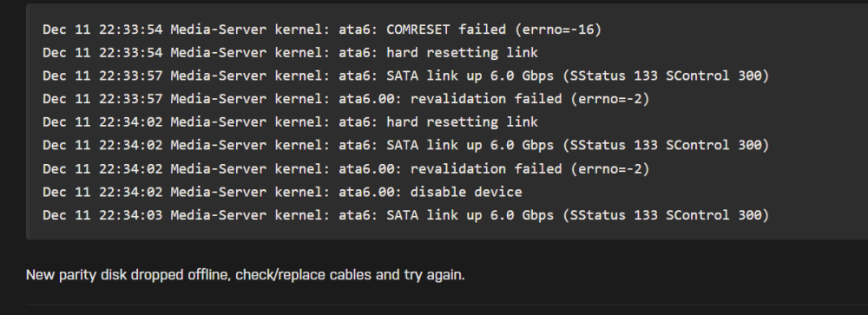Click the Dec 11 22:34:03 timestamp
868x315 pixels.
102,215
